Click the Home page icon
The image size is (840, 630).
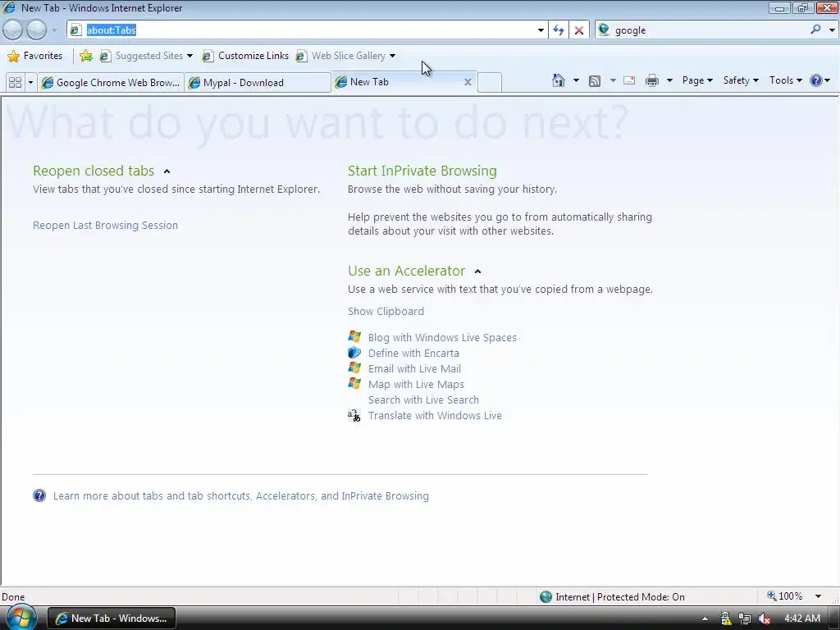(558, 80)
